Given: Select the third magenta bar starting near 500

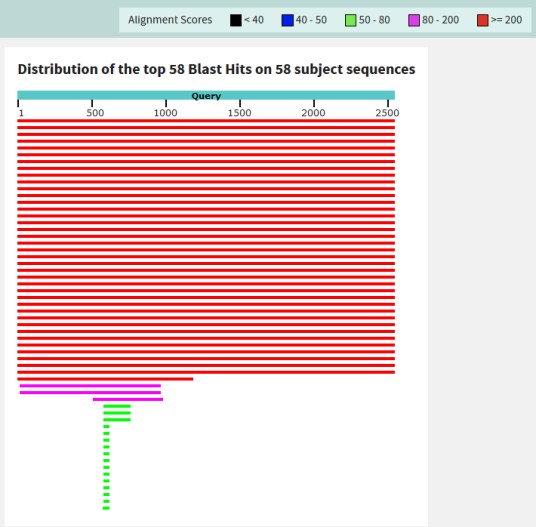Looking at the screenshot, I should tap(128, 400).
